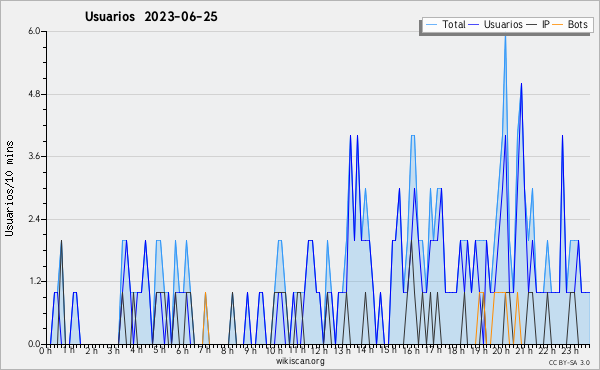Click the orange Bots legend line
The image size is (600, 370).
(558, 25)
